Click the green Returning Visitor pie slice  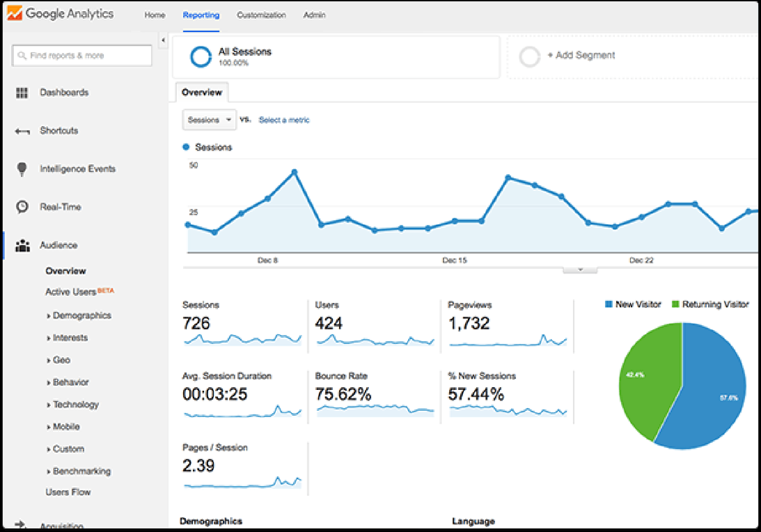click(x=646, y=383)
